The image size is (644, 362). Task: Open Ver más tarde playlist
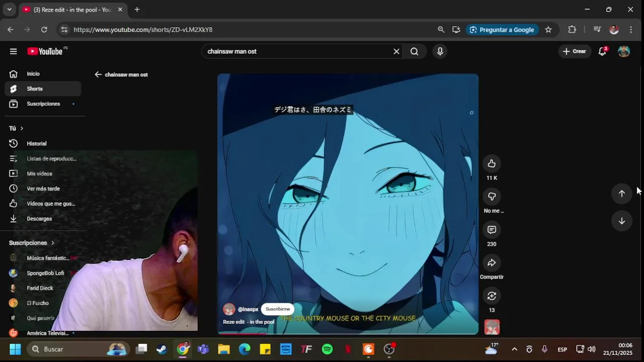[43, 189]
